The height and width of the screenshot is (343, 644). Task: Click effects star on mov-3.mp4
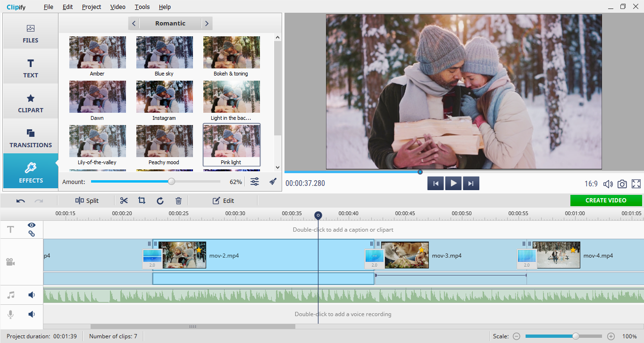click(421, 250)
